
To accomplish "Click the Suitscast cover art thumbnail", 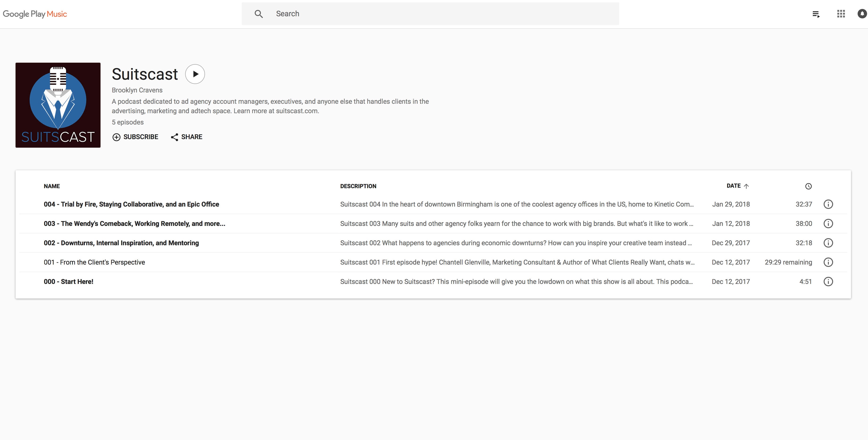I will point(58,105).
